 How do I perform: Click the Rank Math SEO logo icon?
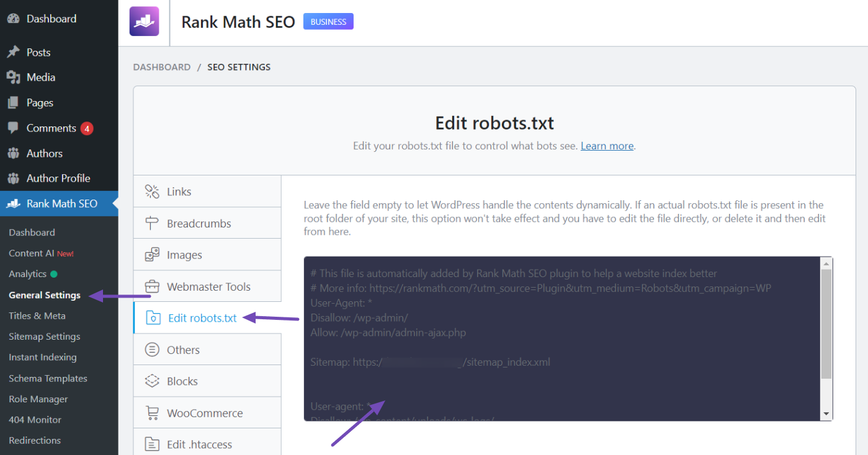pos(144,21)
